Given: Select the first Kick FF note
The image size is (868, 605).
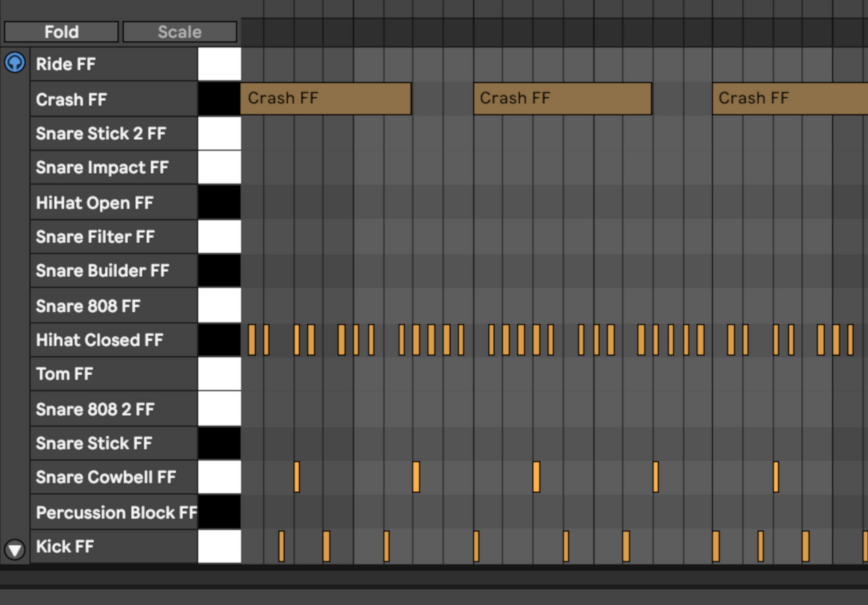Looking at the screenshot, I should (281, 547).
